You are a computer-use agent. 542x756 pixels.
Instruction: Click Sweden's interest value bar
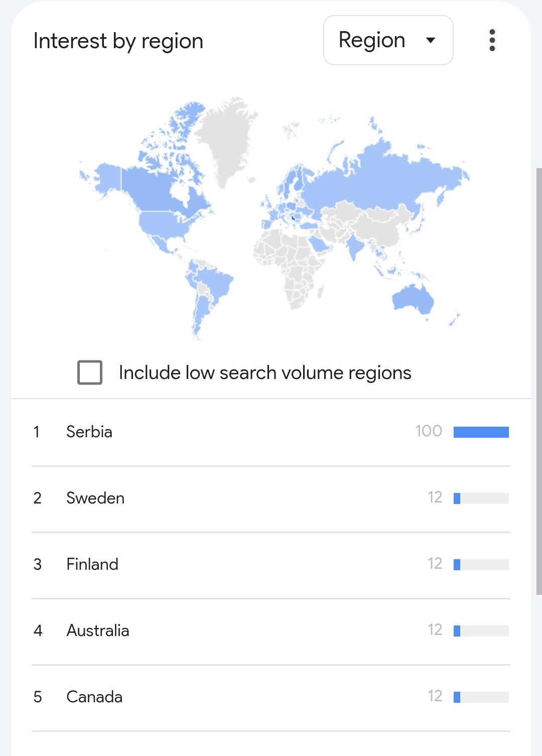(x=481, y=498)
